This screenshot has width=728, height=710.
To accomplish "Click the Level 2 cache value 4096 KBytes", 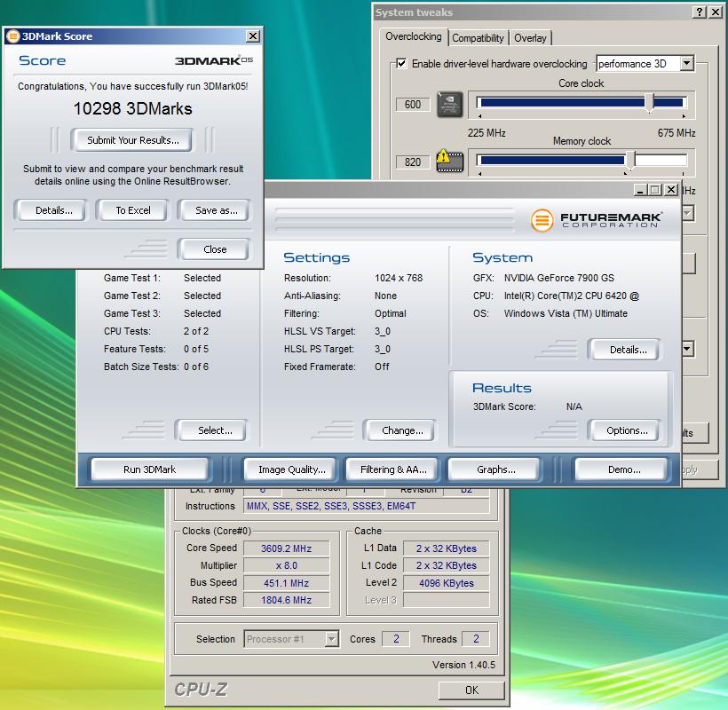I will tap(447, 583).
